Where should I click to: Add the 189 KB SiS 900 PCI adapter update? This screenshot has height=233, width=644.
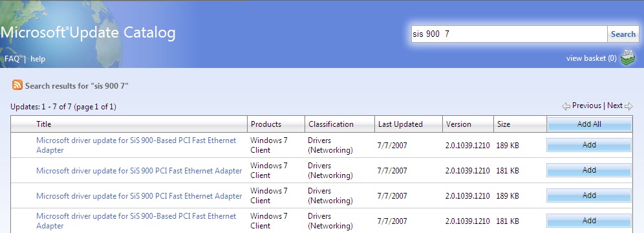pyautogui.click(x=589, y=195)
